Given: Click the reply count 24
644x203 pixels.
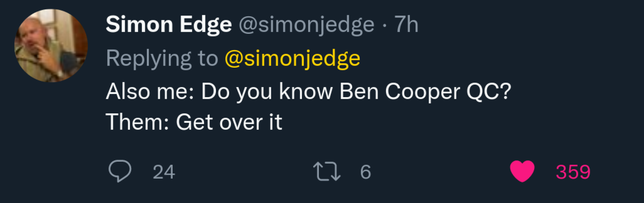Looking at the screenshot, I should pos(164,172).
